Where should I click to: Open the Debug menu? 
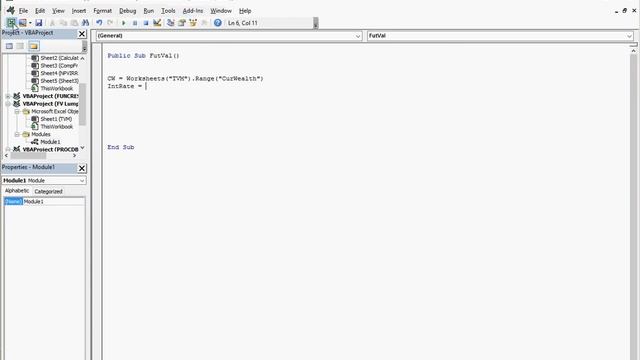[127, 11]
